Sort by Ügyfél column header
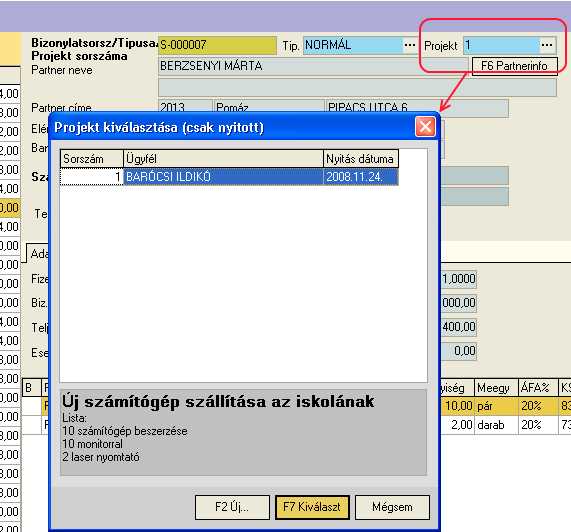The width and height of the screenshot is (571, 532). pos(223,159)
